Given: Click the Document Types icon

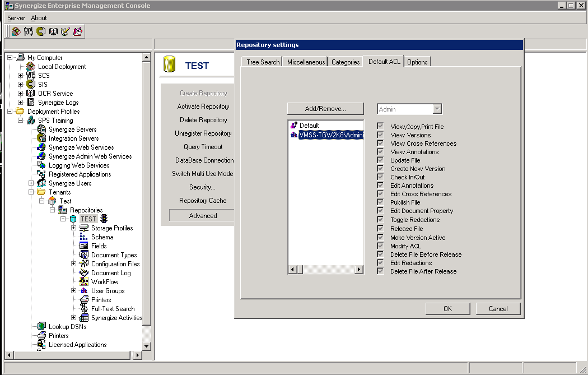Looking at the screenshot, I should coord(84,255).
